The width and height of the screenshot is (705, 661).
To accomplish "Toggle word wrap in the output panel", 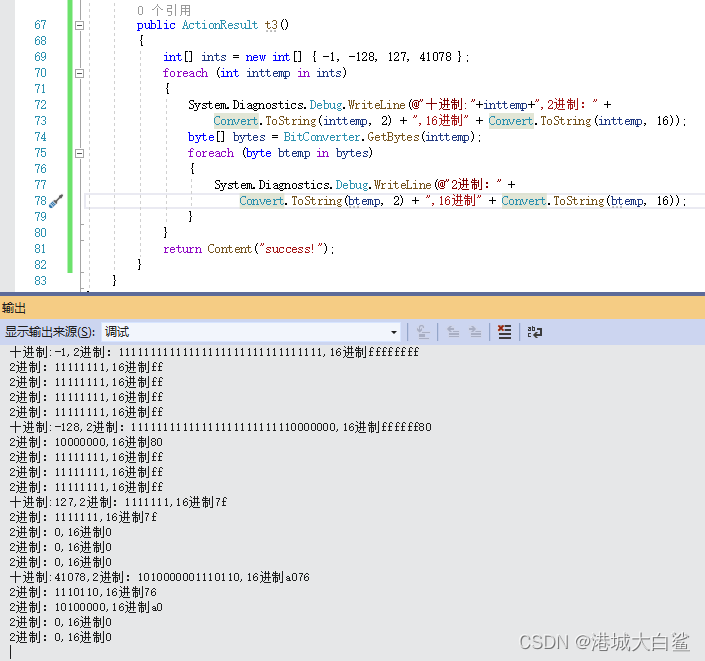I will (x=535, y=332).
